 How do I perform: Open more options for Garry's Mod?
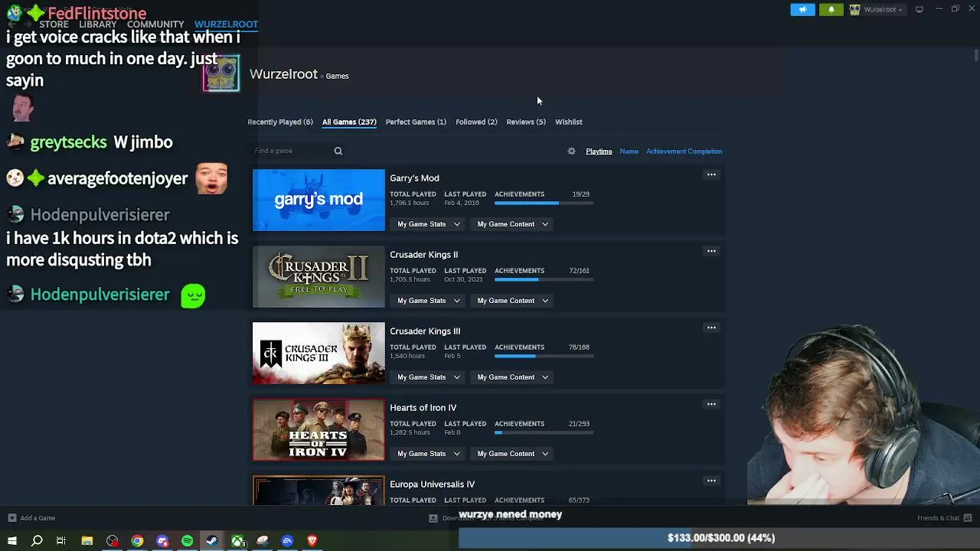click(711, 175)
